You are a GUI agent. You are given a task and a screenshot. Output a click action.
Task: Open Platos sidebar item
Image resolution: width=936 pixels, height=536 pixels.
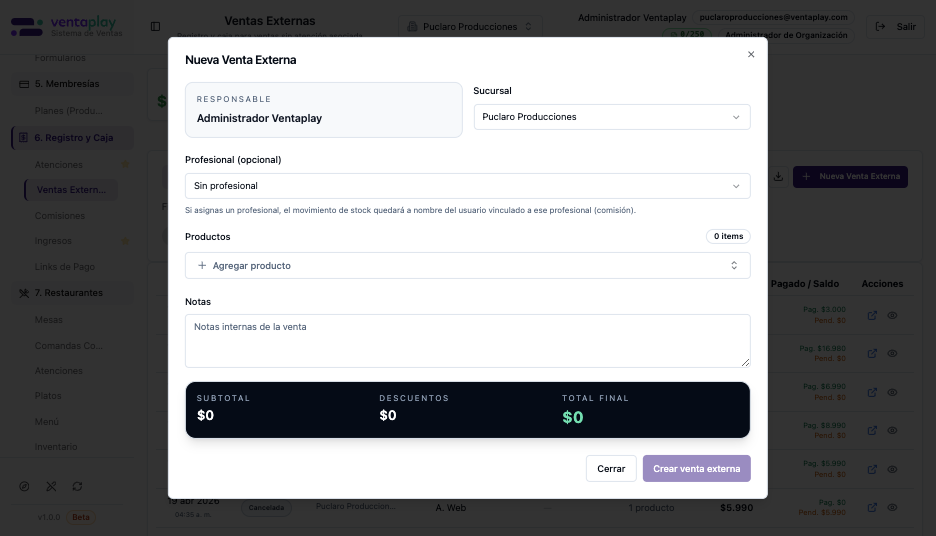pos(48,396)
